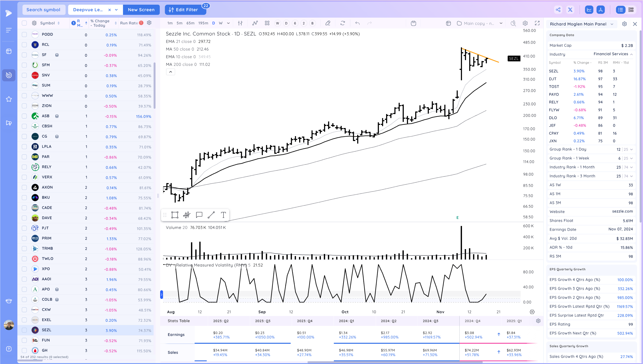Enter fullscreen chart mode
The image size is (643, 364).
coord(537,23)
